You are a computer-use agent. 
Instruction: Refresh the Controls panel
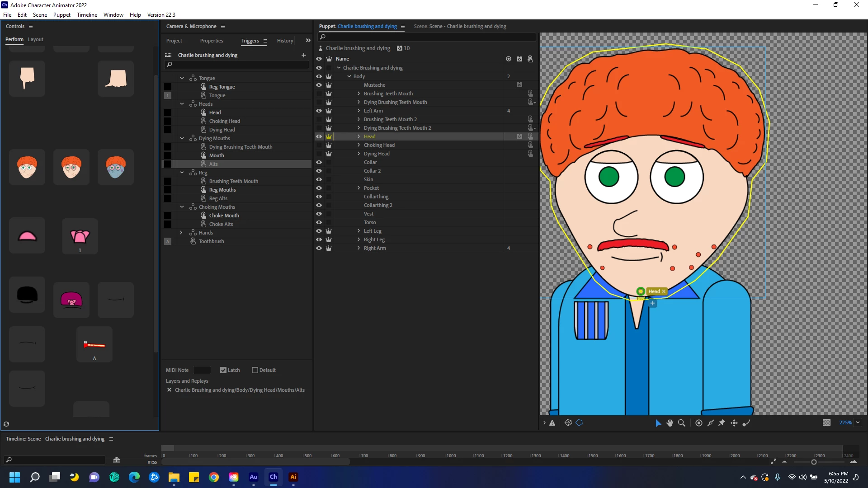click(6, 424)
